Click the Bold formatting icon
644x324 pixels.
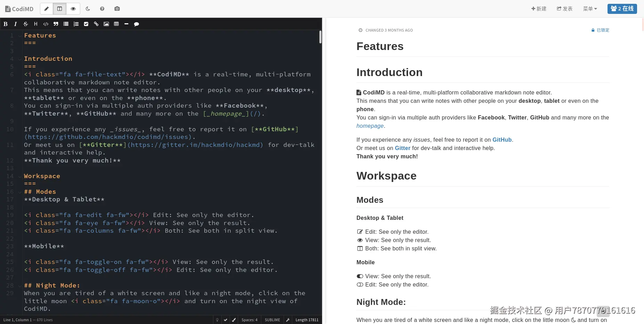pyautogui.click(x=5, y=24)
